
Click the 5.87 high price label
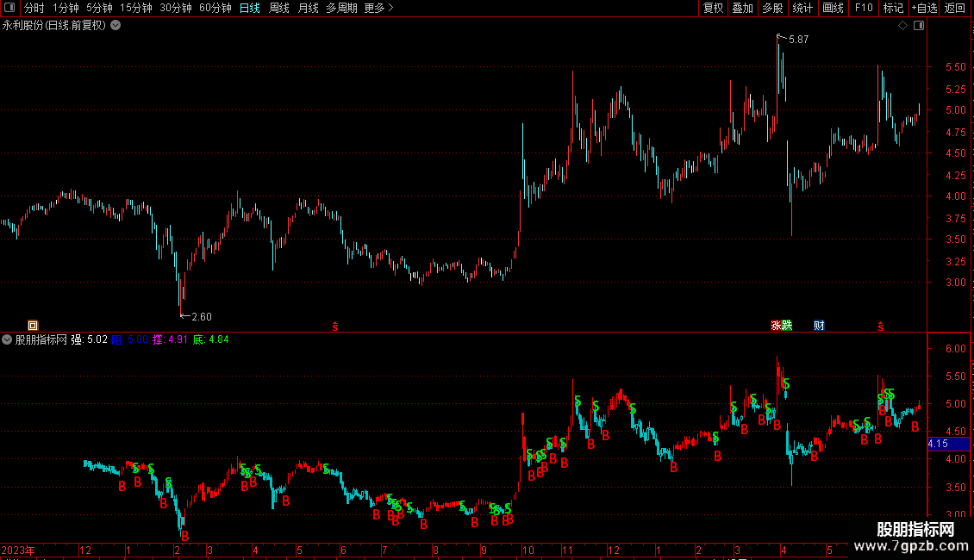click(x=798, y=40)
